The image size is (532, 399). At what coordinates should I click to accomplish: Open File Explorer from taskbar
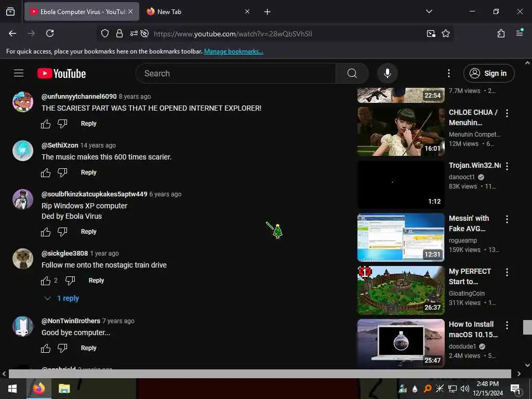coord(64,389)
